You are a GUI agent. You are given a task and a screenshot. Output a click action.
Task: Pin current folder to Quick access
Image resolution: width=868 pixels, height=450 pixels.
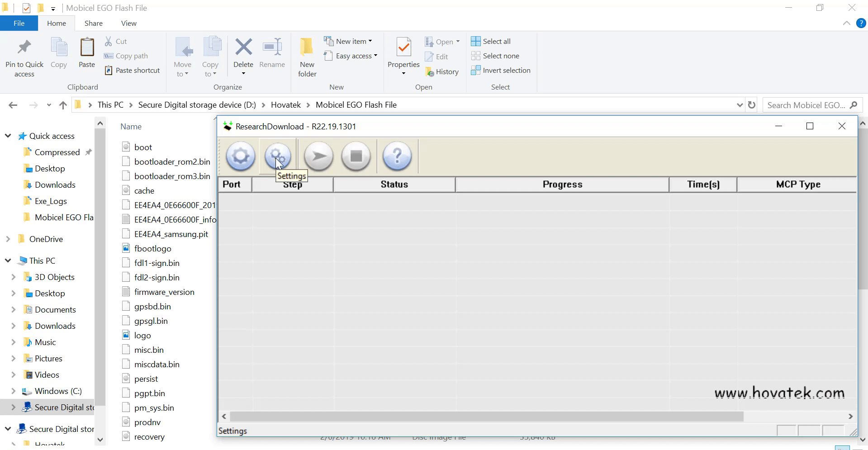point(24,56)
